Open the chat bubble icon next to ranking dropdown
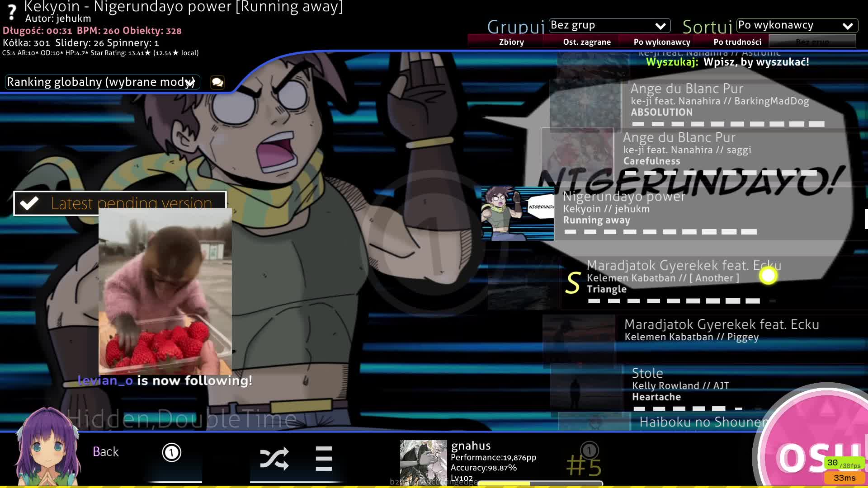The height and width of the screenshot is (488, 868). pos(217,82)
